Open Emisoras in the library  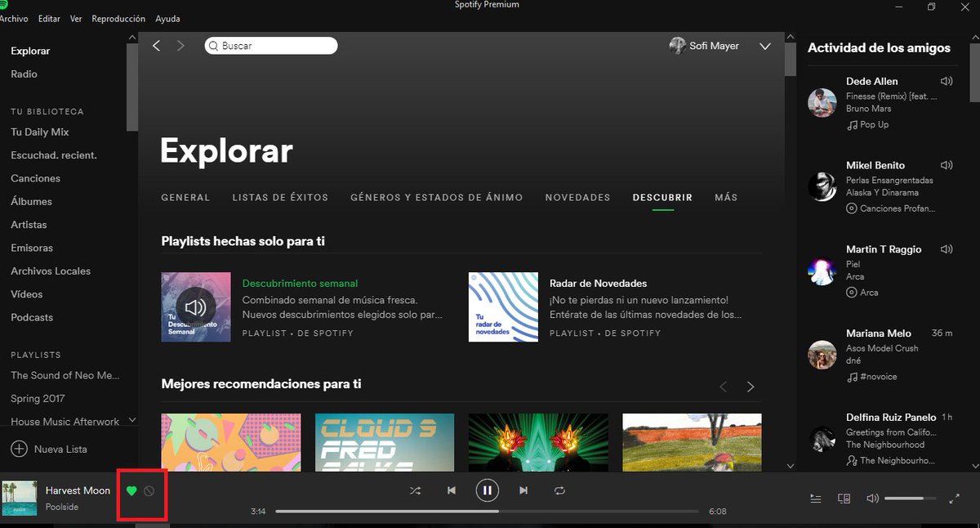[x=32, y=248]
